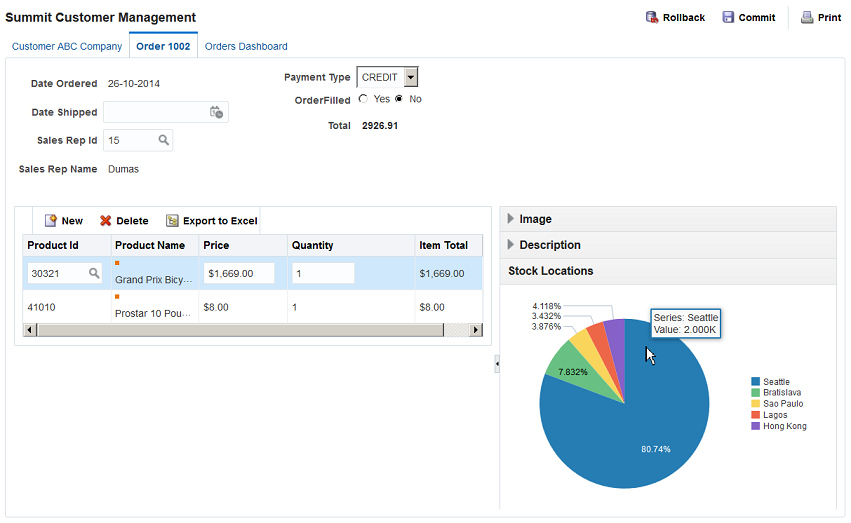Screen dimensions: 851x523
Task: Click Export to Excel label
Action: [x=220, y=221]
